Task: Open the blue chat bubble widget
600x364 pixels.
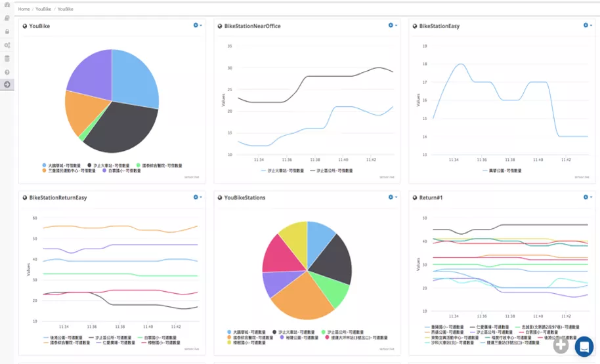Action: coord(584,346)
